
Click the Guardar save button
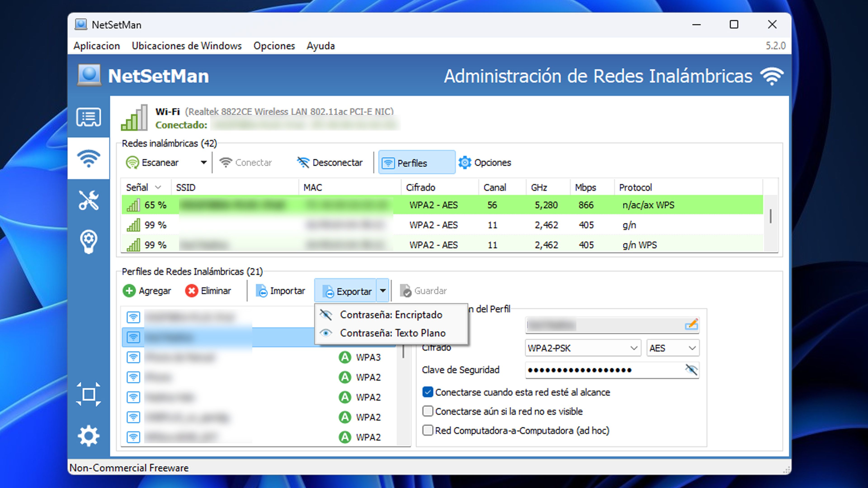(423, 291)
